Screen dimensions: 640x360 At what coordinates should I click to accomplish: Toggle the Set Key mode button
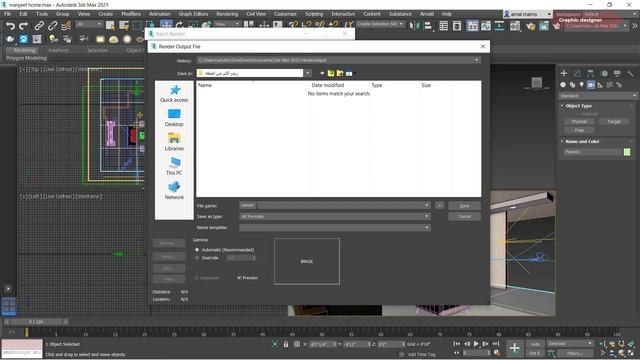(535, 353)
